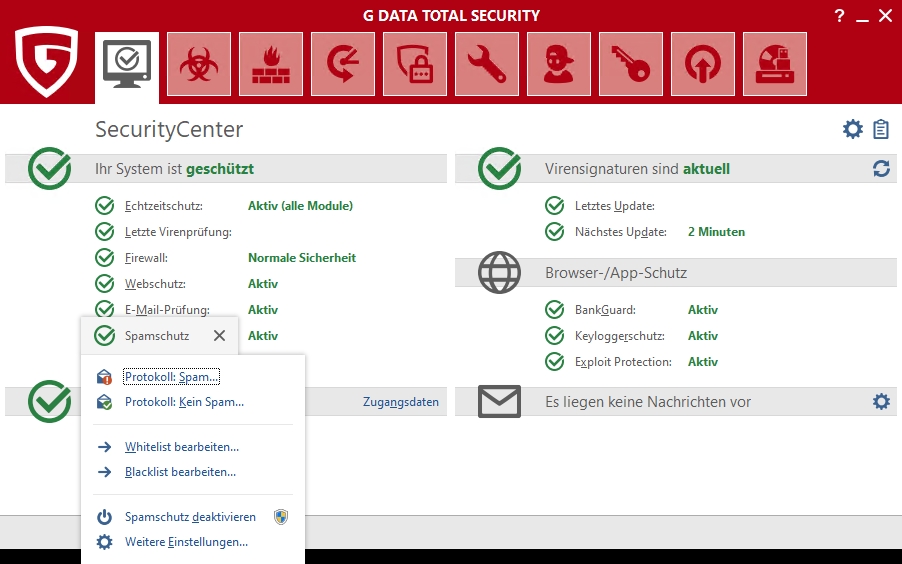Choose Spamschutz deaktivieren

190,517
